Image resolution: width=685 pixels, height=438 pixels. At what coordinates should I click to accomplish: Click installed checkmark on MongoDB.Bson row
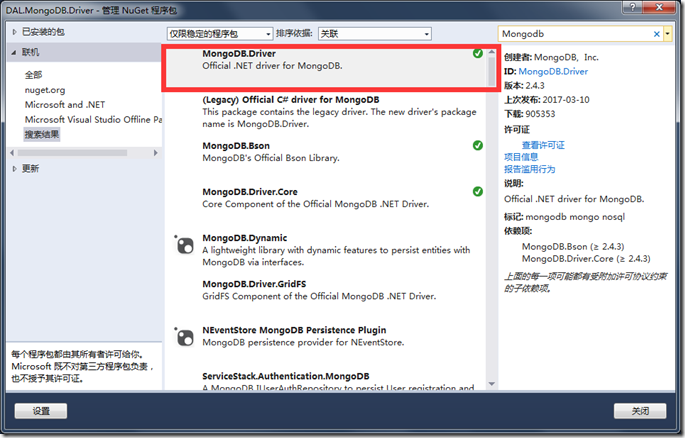[477, 145]
